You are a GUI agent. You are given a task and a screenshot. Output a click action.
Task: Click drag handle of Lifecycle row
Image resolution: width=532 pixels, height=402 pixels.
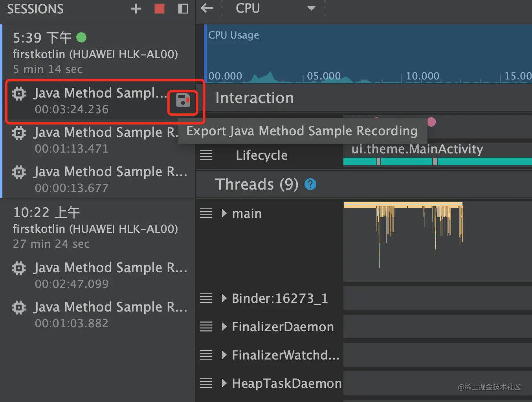click(x=206, y=155)
